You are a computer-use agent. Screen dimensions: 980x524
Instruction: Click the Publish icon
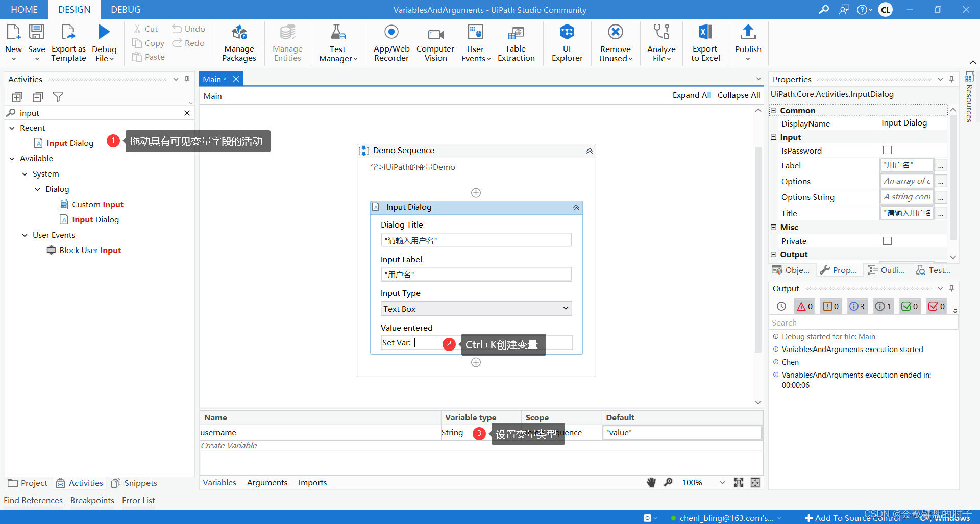(748, 32)
